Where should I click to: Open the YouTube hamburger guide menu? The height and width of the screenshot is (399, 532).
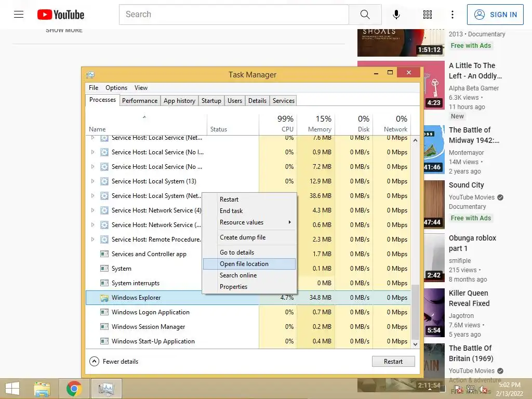19,14
